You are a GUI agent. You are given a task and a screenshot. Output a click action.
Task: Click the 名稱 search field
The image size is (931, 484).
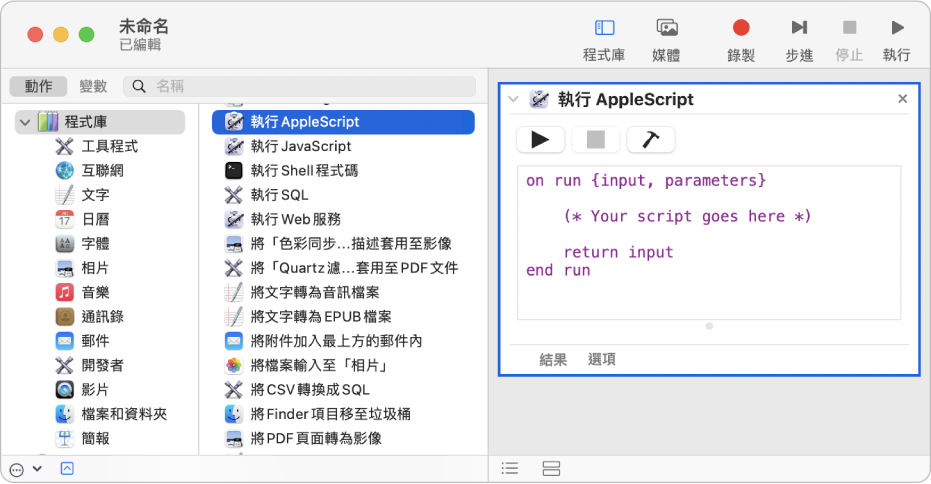[300, 86]
